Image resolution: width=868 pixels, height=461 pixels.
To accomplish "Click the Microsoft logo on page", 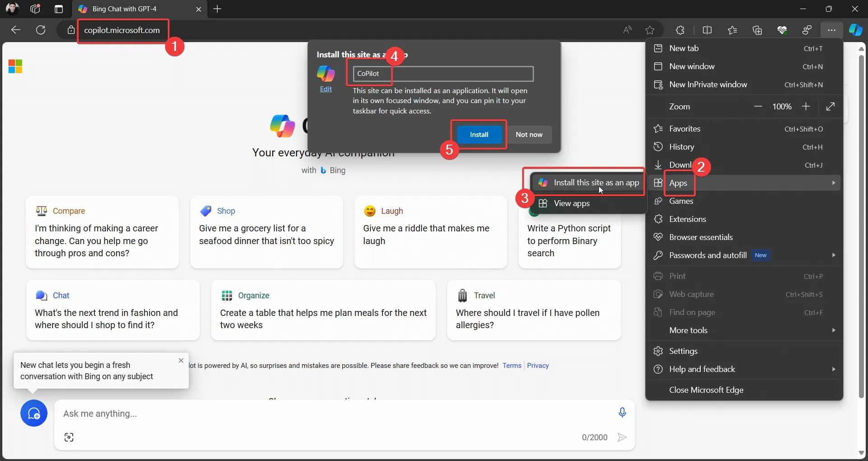I will click(x=15, y=66).
